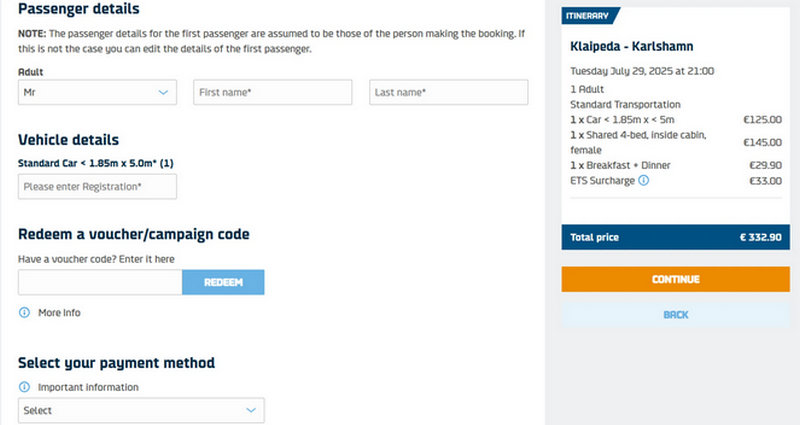The width and height of the screenshot is (800, 425).
Task: Click the ITINERARY tab label
Action: (589, 16)
